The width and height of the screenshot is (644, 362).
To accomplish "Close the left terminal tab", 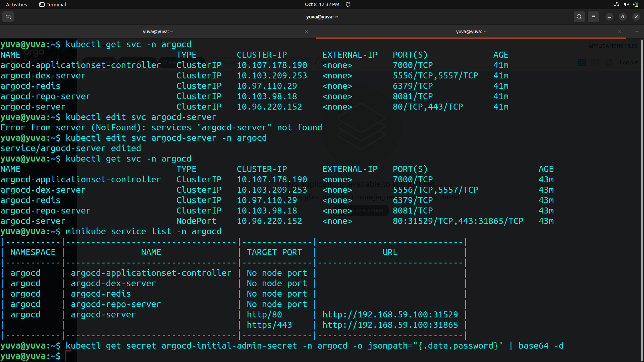I will pyautogui.click(x=306, y=32).
